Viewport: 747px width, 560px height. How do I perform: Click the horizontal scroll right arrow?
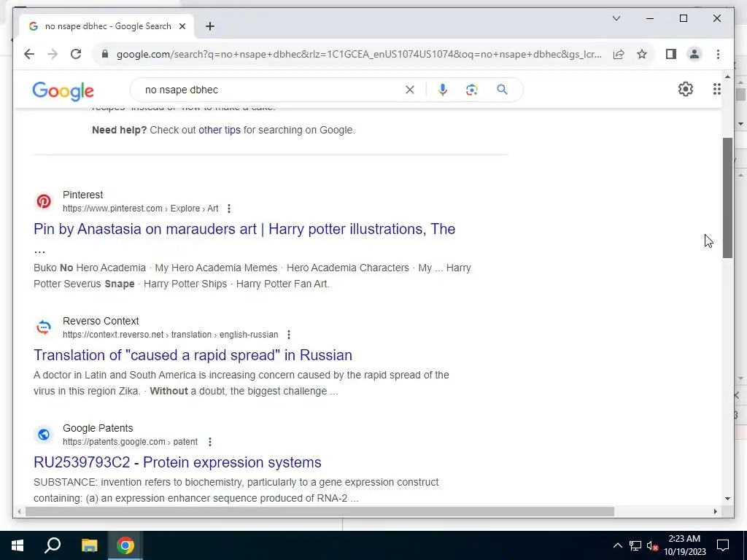tap(715, 511)
